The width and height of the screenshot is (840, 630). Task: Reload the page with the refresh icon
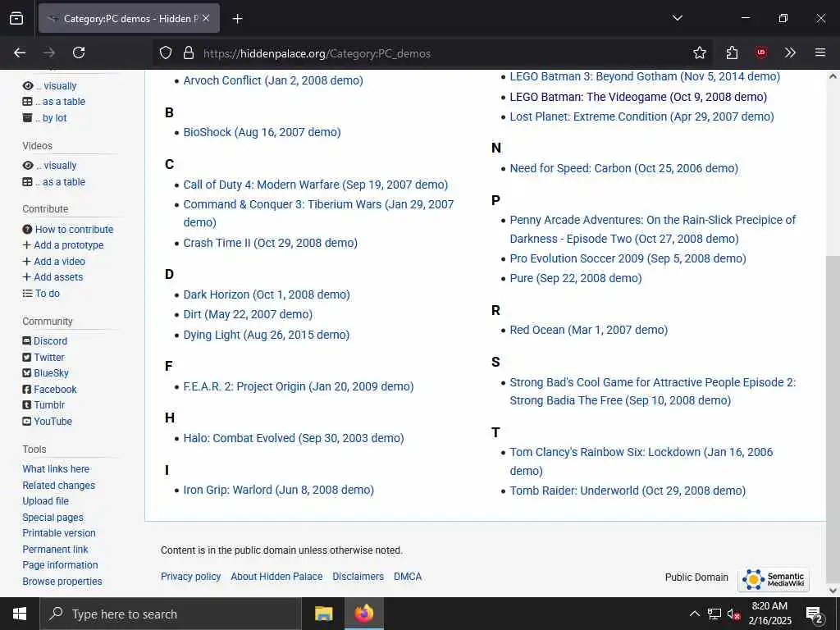pos(79,52)
